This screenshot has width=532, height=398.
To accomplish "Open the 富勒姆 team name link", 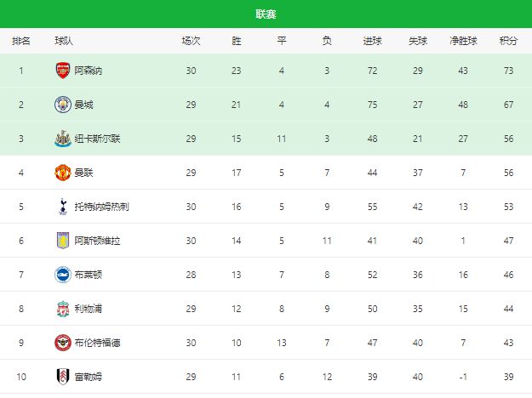I will coord(89,376).
